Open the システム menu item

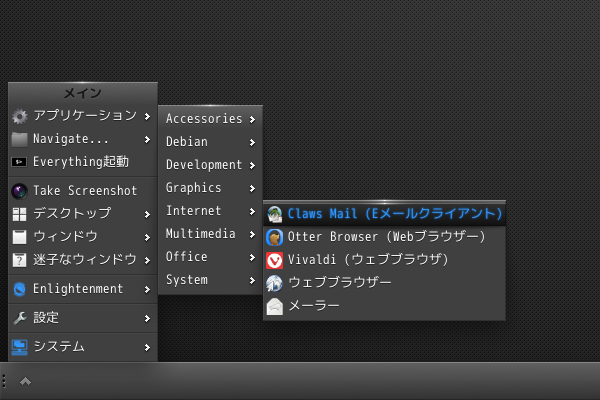click(x=83, y=347)
